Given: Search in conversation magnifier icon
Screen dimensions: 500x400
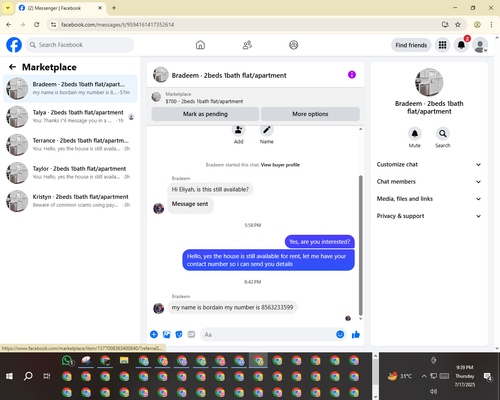Looking at the screenshot, I should 443,134.
